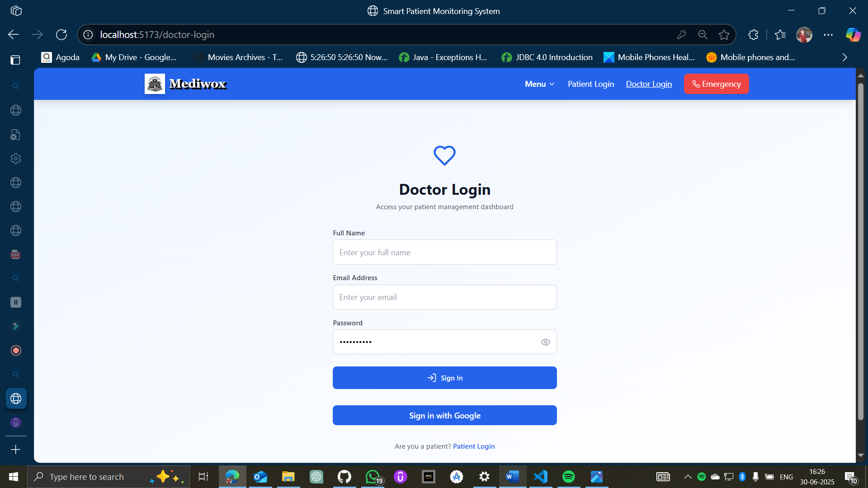The image size is (868, 488).
Task: Show hidden system tray icons
Action: pos(688,477)
